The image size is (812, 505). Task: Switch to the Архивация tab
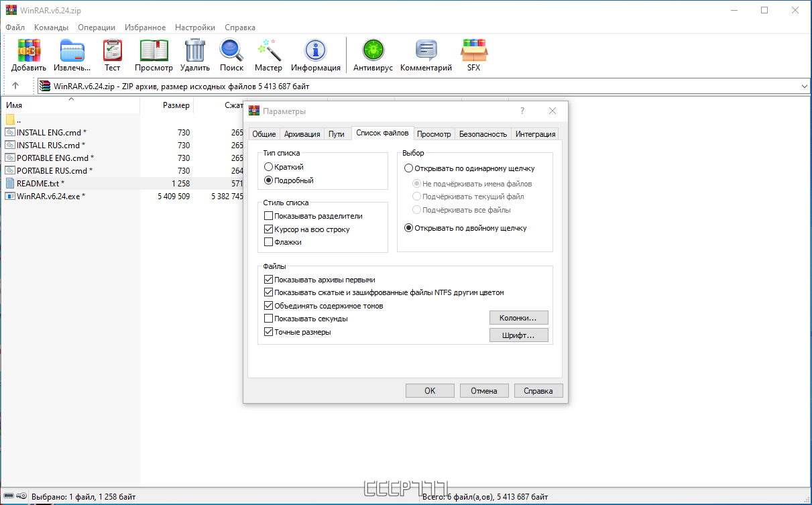tap(302, 133)
